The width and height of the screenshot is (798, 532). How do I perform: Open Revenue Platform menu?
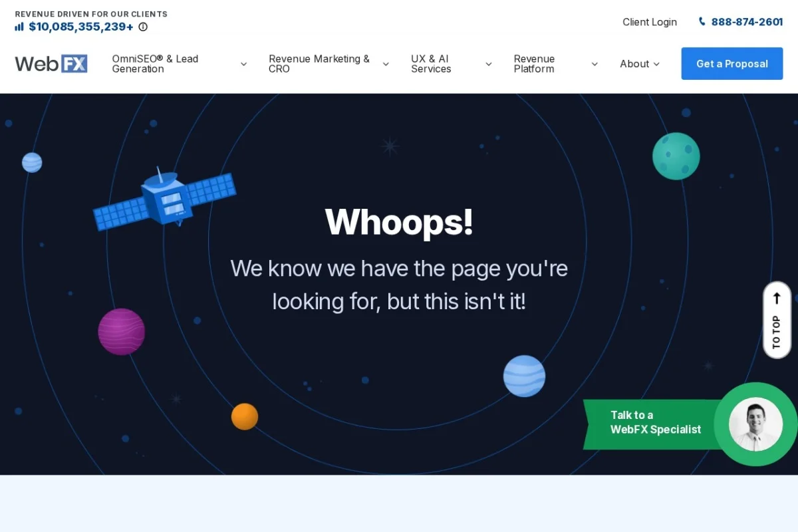[x=534, y=64]
